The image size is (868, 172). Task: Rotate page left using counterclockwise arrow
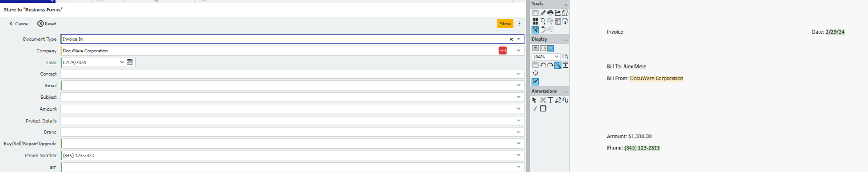tap(543, 65)
